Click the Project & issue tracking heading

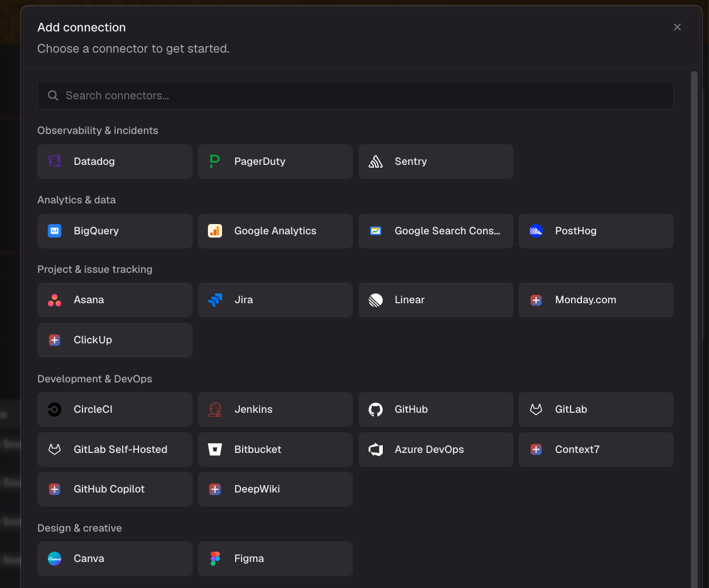coord(95,270)
